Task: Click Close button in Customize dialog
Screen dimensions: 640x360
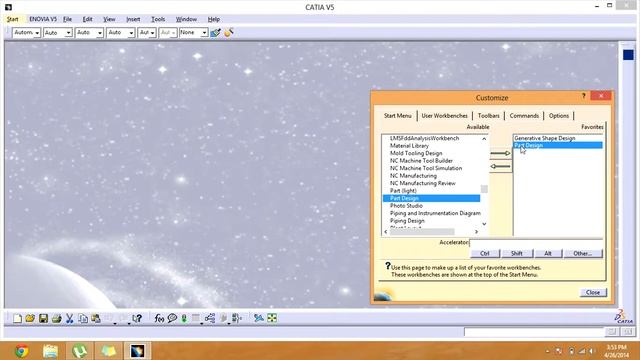Action: (x=593, y=292)
